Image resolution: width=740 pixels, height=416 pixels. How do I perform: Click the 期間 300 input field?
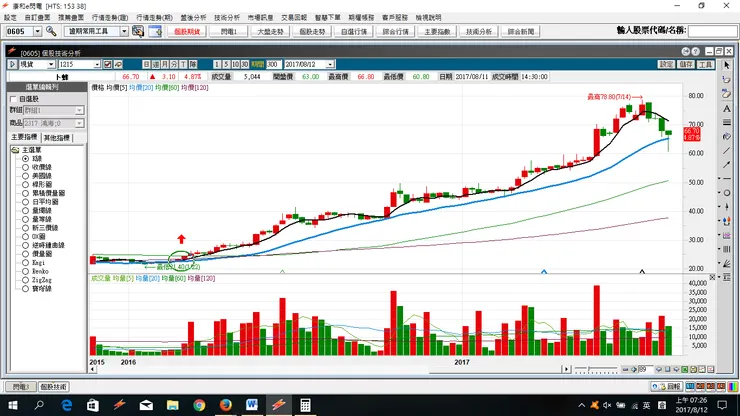tap(274, 64)
